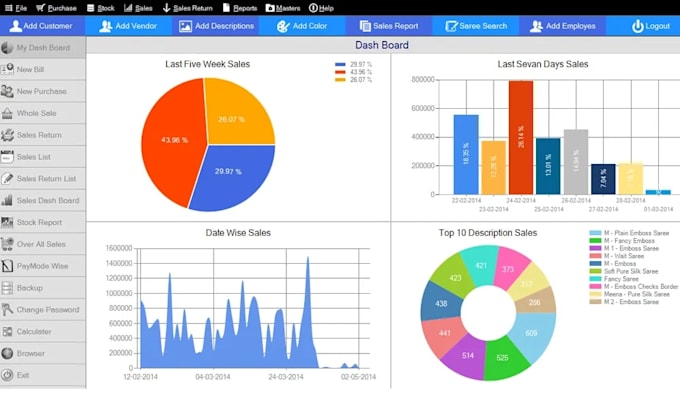Open the Sales Return menu
Image resolution: width=680 pixels, height=393 pixels.
[188, 8]
